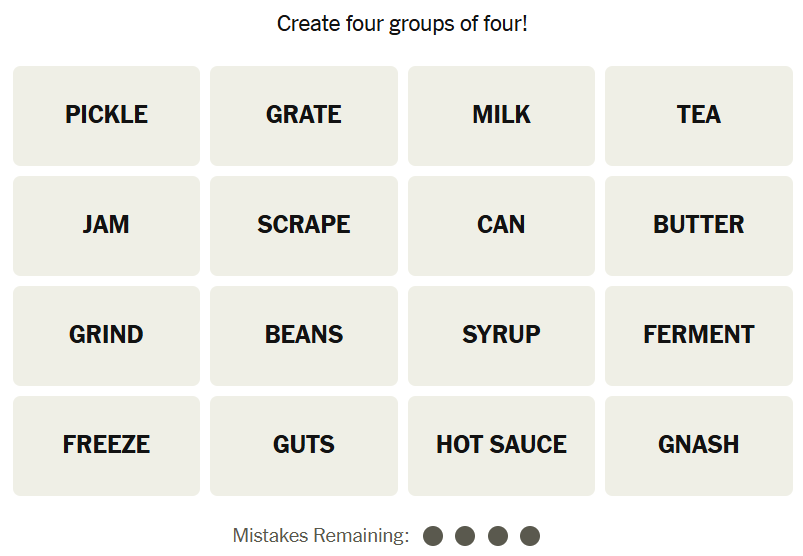Select the BUTTER tile
Screen dimensions: 803x556
tap(698, 225)
